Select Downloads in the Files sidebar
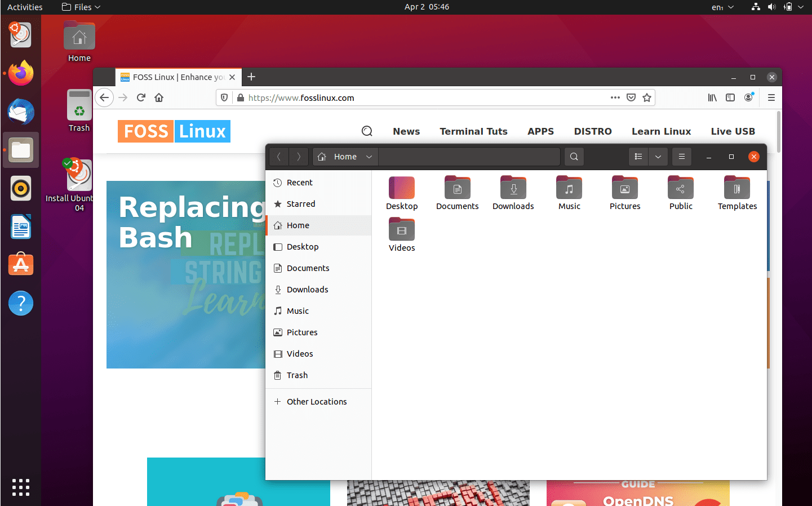Image resolution: width=812 pixels, height=506 pixels. (318, 290)
